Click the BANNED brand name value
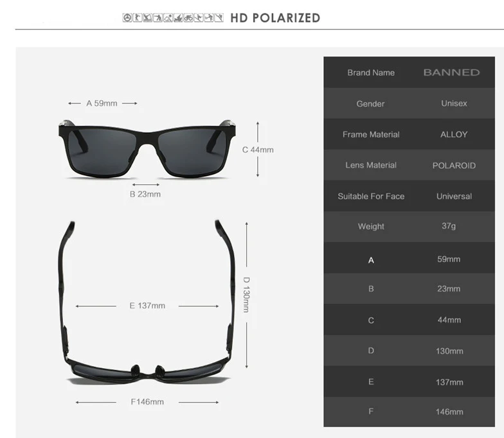 [x=451, y=72]
